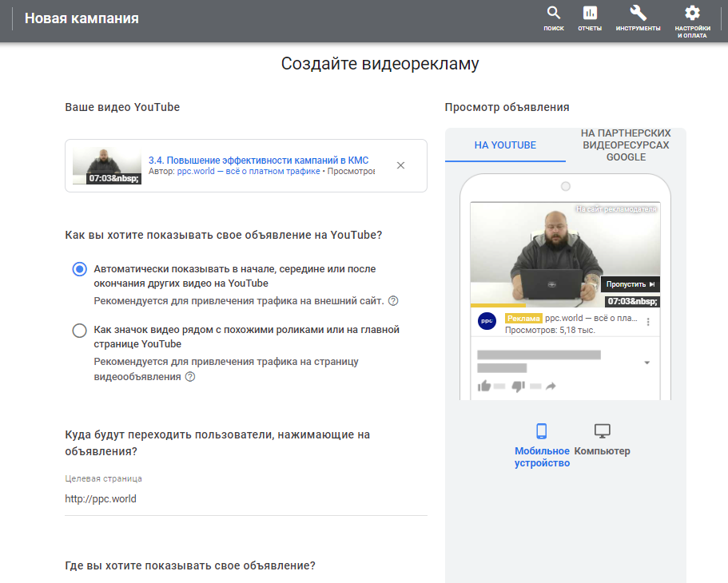
Task: Click the thumbs-up icon in ad preview
Action: pos(484,386)
